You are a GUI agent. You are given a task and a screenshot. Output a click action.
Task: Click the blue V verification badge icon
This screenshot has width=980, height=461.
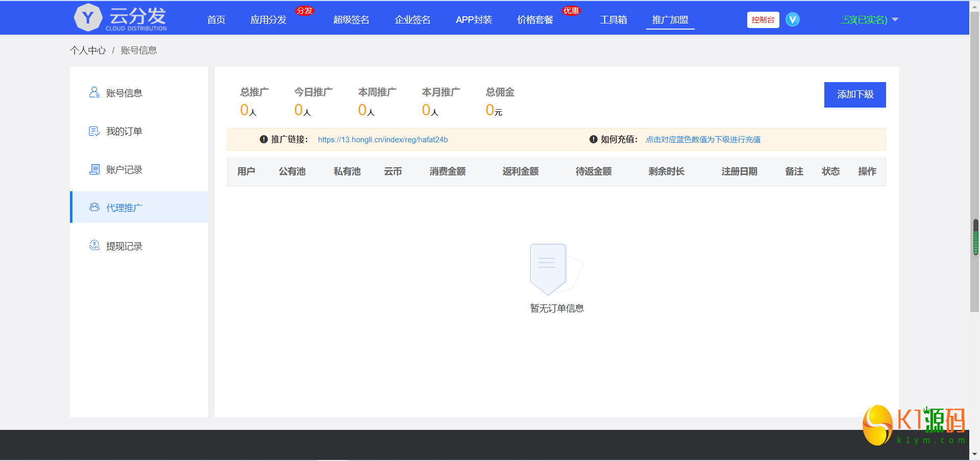tap(792, 20)
